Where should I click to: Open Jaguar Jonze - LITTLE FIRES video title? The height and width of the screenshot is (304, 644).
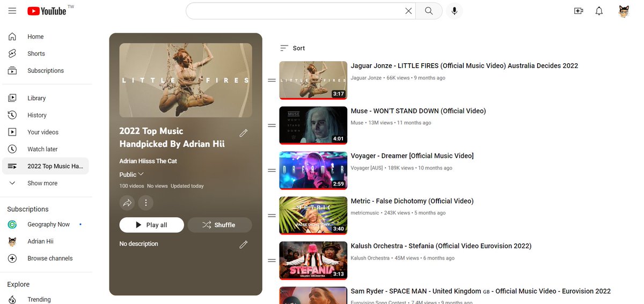pos(464,66)
